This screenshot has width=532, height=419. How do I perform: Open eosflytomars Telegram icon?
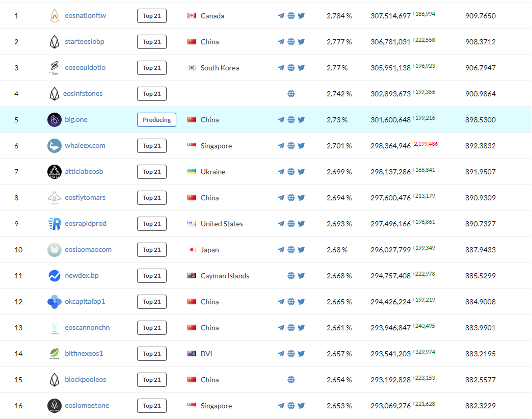(x=281, y=197)
